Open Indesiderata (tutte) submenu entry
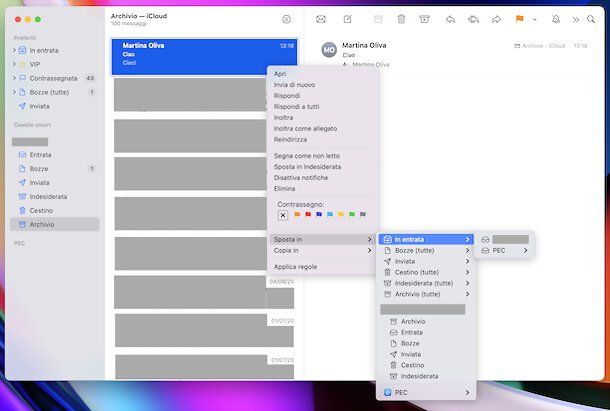Image resolution: width=610 pixels, height=411 pixels. coord(426,283)
